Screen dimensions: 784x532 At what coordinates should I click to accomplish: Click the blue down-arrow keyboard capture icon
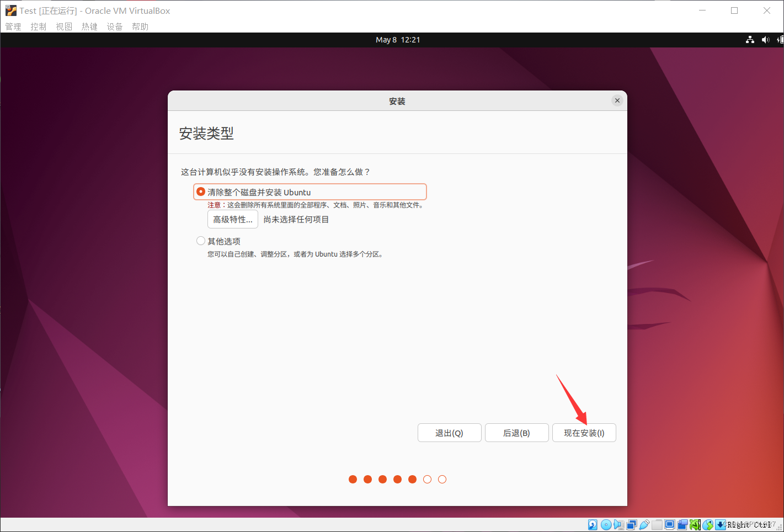click(x=720, y=524)
